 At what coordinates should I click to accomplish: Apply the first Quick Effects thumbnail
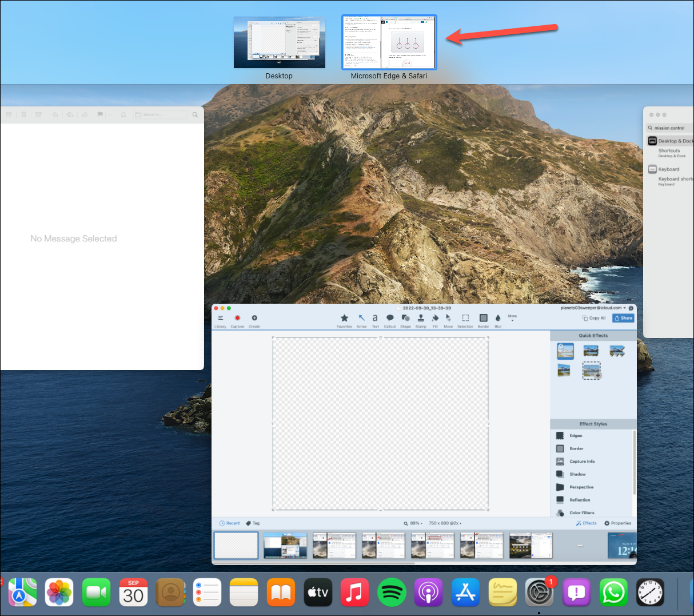(x=565, y=351)
